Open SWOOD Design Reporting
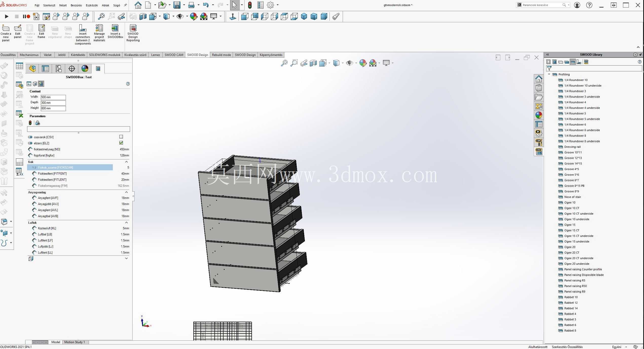 point(133,33)
